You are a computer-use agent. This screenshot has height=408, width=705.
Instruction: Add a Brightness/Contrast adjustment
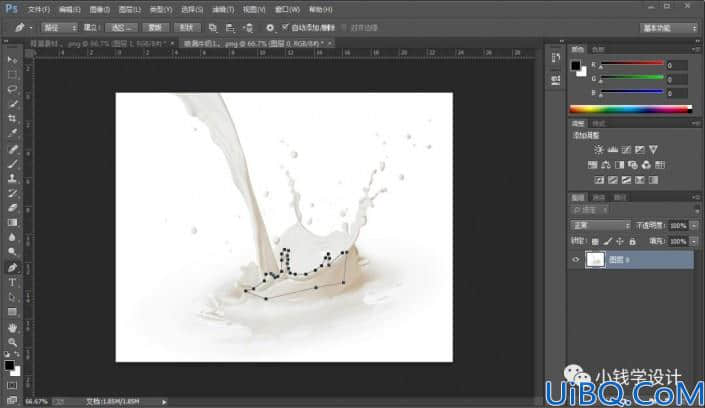tap(598, 149)
